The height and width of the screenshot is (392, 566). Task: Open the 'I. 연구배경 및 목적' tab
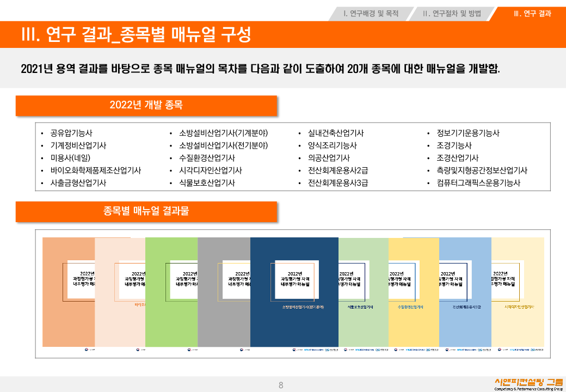pos(371,14)
